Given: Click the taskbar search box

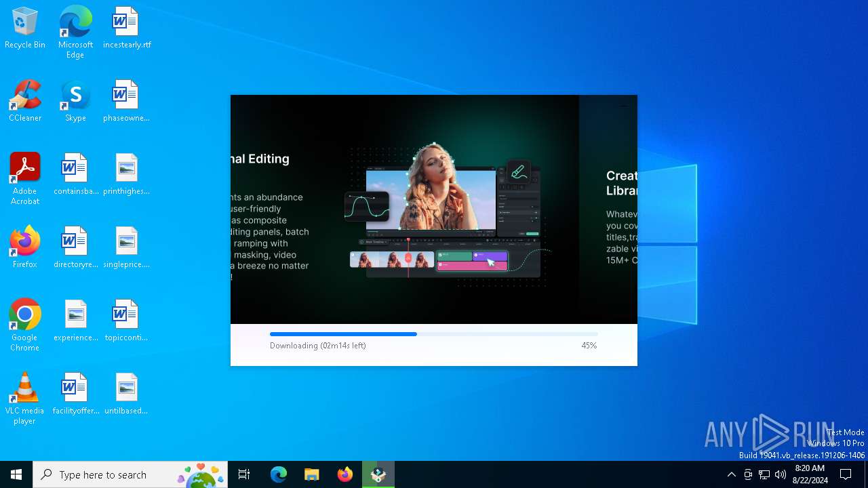Looking at the screenshot, I should tap(130, 474).
